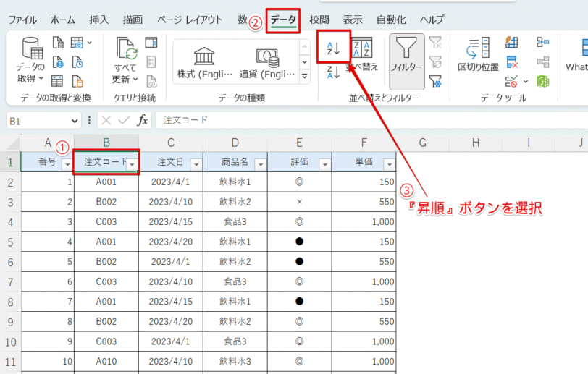Select row 5 header
The image size is (588, 374).
coord(10,242)
